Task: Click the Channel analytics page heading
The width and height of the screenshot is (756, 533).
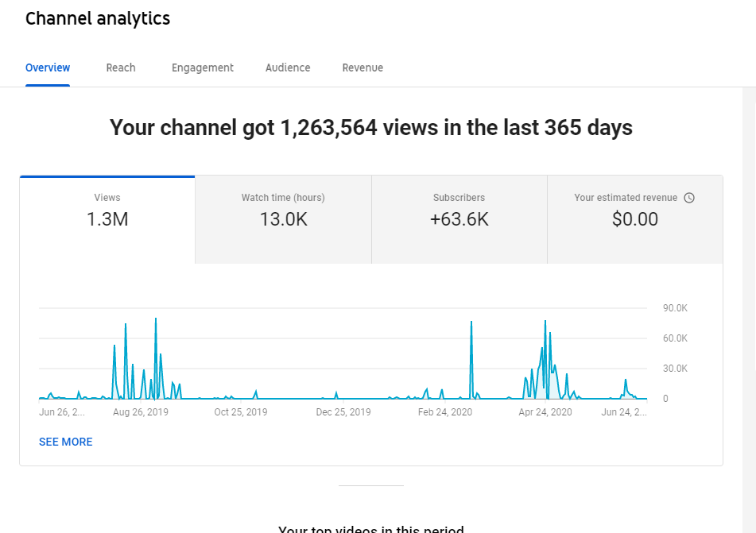Action: [x=98, y=19]
